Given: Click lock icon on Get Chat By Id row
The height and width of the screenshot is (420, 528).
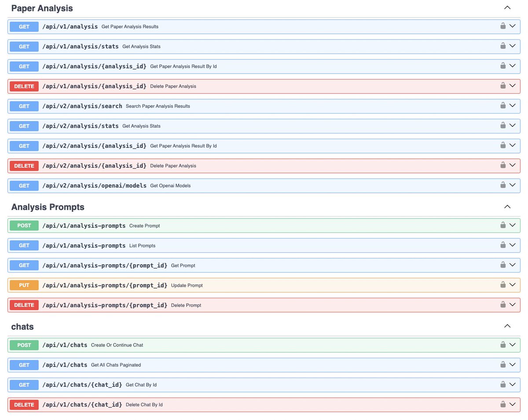Looking at the screenshot, I should [x=503, y=384].
